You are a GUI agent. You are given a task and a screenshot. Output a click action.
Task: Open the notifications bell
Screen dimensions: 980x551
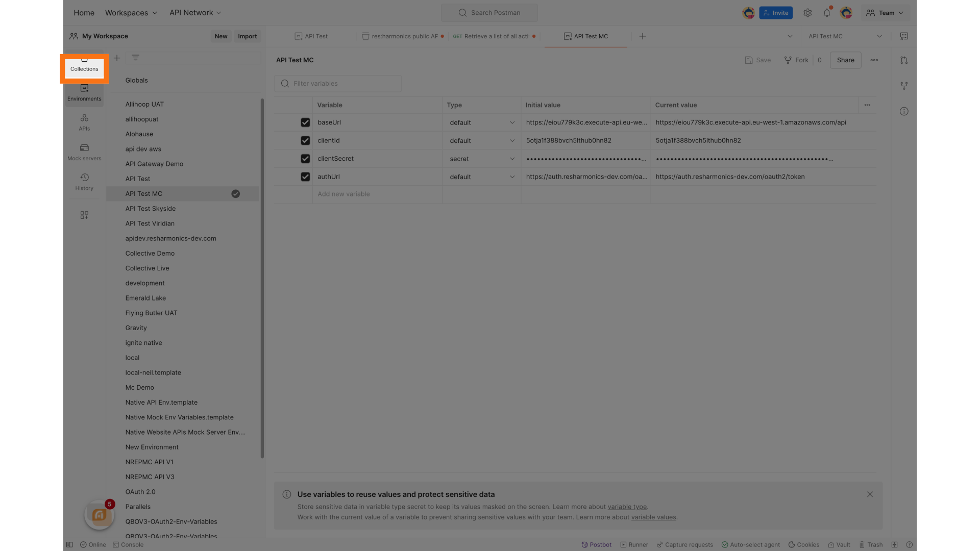(x=827, y=13)
